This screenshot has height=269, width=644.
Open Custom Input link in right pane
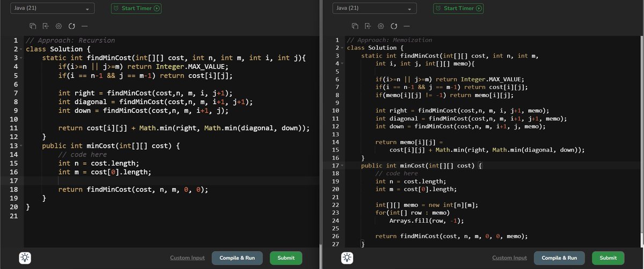[509, 258]
